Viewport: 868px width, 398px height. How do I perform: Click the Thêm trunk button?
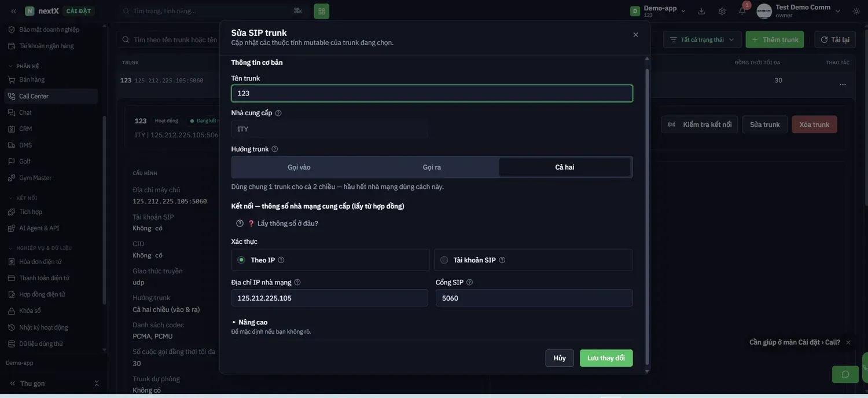[x=775, y=39]
